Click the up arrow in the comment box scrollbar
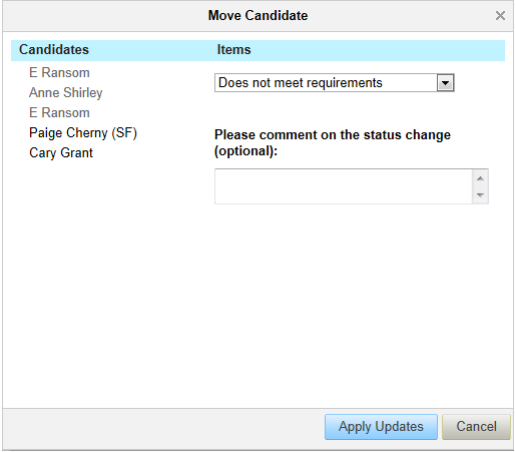Screen dimensions: 515x452 [x=480, y=178]
